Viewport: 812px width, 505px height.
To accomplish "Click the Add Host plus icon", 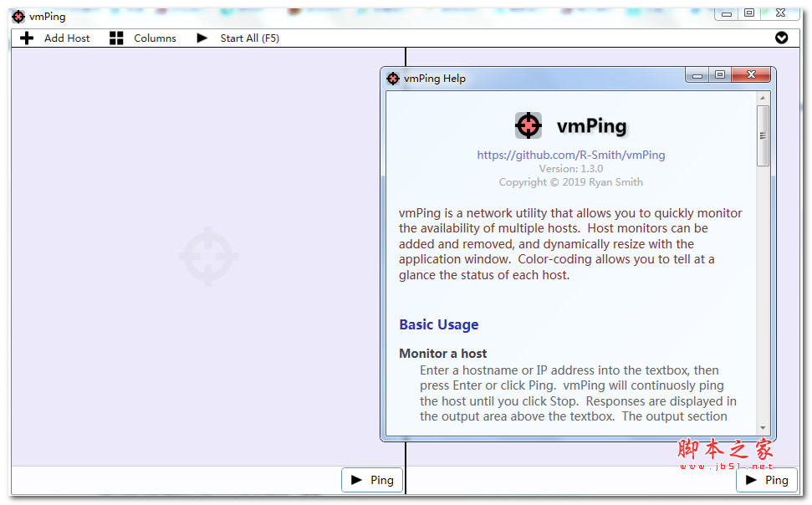I will pyautogui.click(x=26, y=38).
